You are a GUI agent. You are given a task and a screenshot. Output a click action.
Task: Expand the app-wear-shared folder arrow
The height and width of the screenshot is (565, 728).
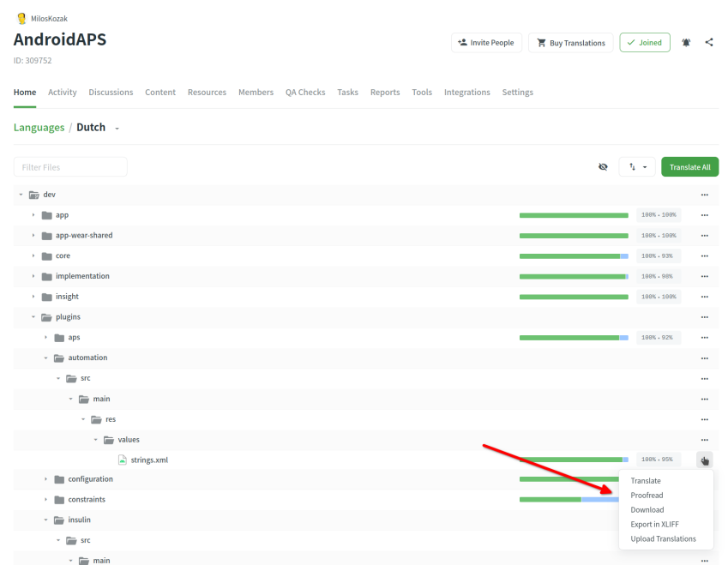[x=33, y=236]
